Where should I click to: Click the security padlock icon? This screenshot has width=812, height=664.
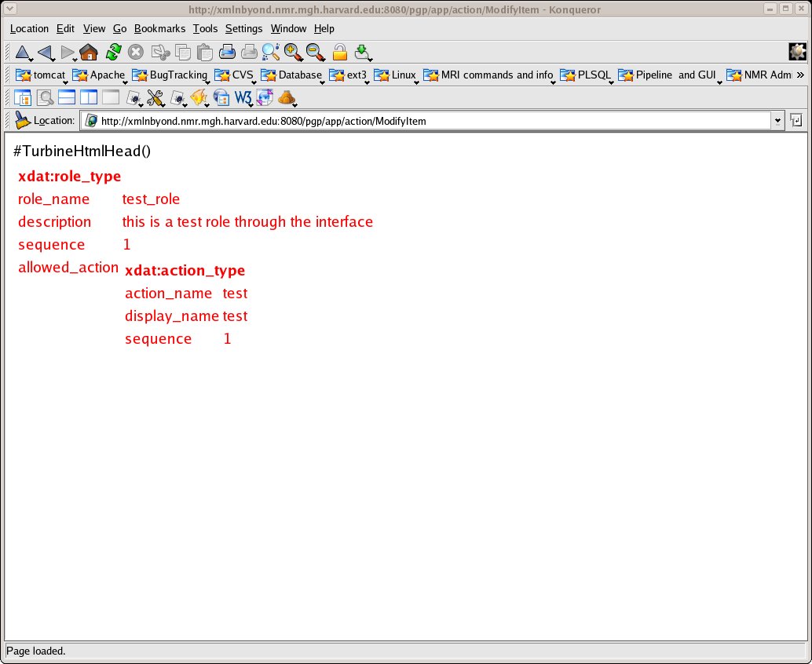339,53
